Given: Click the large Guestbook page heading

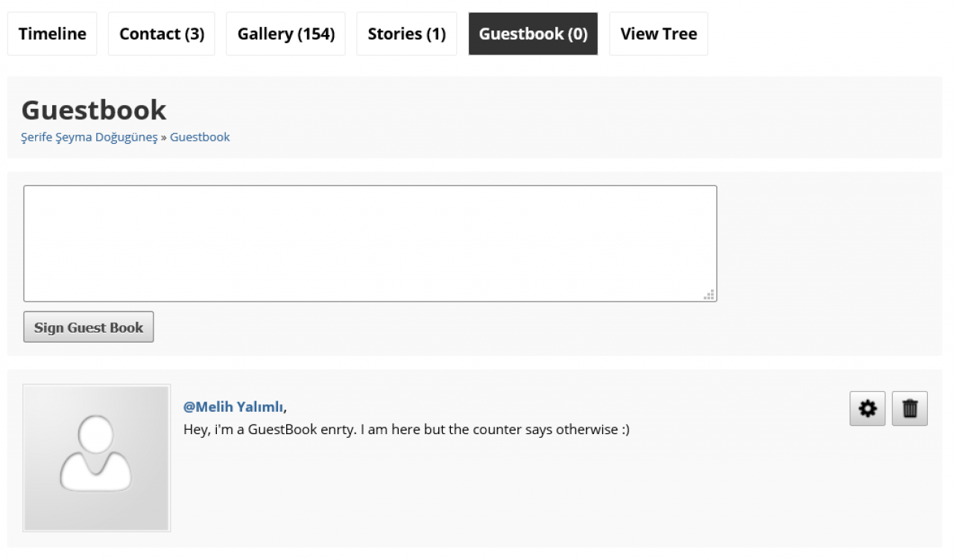Looking at the screenshot, I should 94,109.
